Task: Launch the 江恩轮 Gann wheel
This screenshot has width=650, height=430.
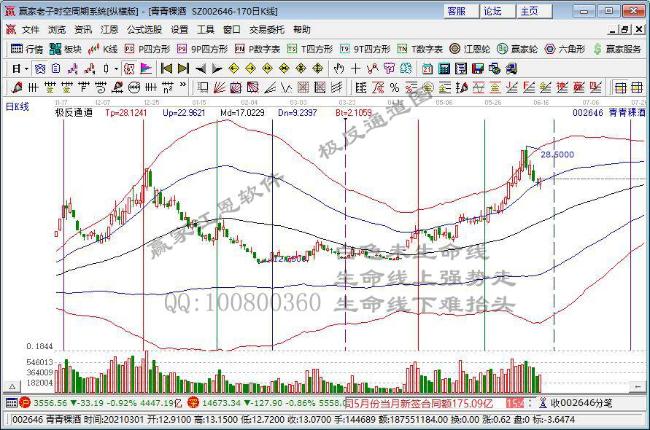Action: 469,49
